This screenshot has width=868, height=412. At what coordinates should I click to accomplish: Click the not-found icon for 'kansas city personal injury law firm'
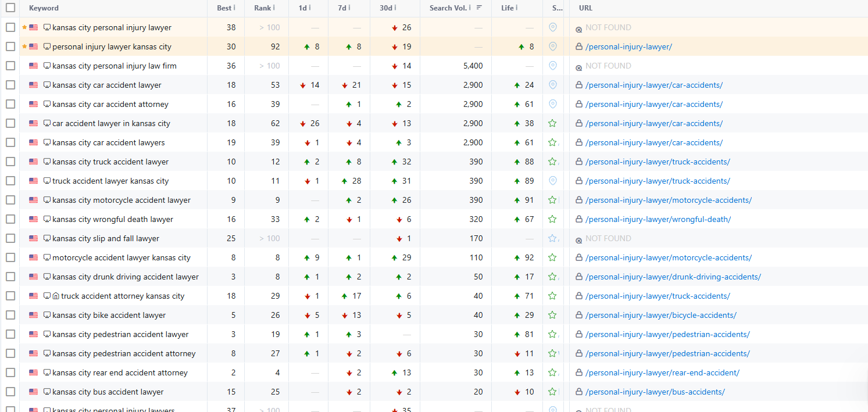click(578, 67)
